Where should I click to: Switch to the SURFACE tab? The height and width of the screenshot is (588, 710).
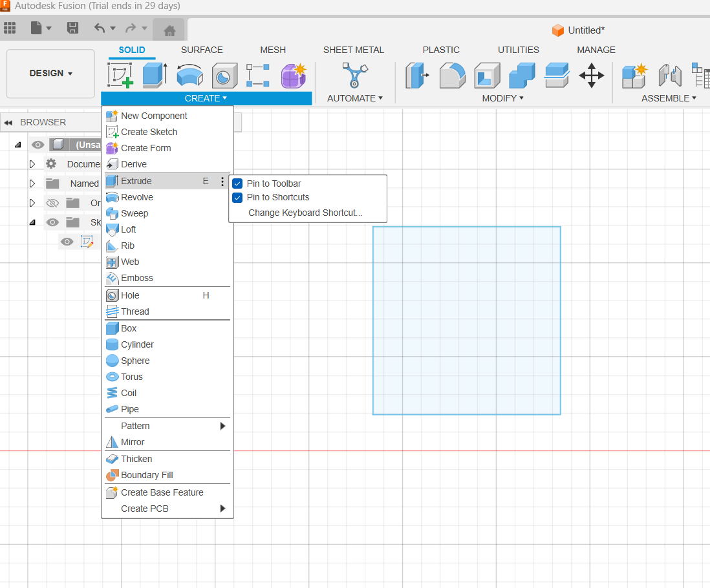[202, 50]
